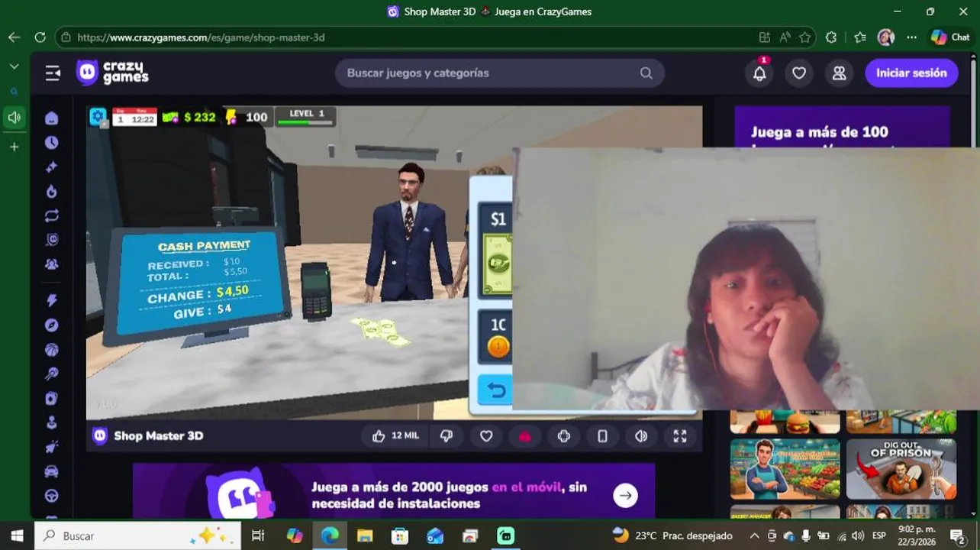Mute tab with the speaker tab icon
Viewport: 980px width, 550px height.
[14, 118]
